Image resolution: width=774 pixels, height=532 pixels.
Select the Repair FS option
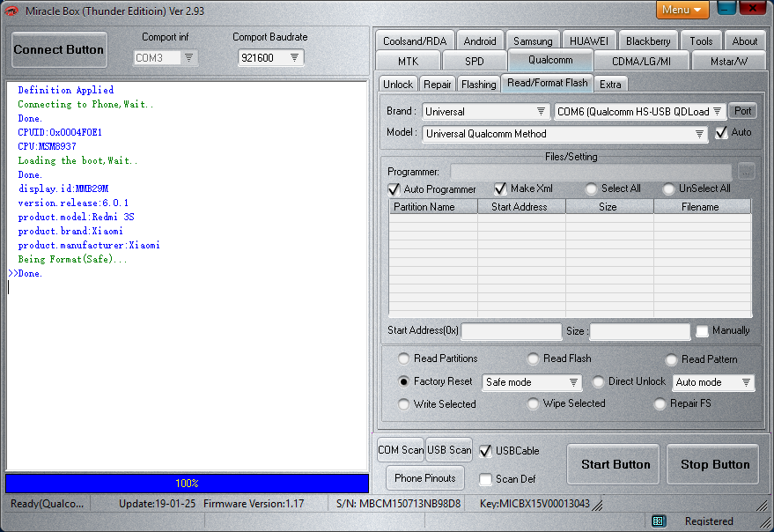[660, 403]
